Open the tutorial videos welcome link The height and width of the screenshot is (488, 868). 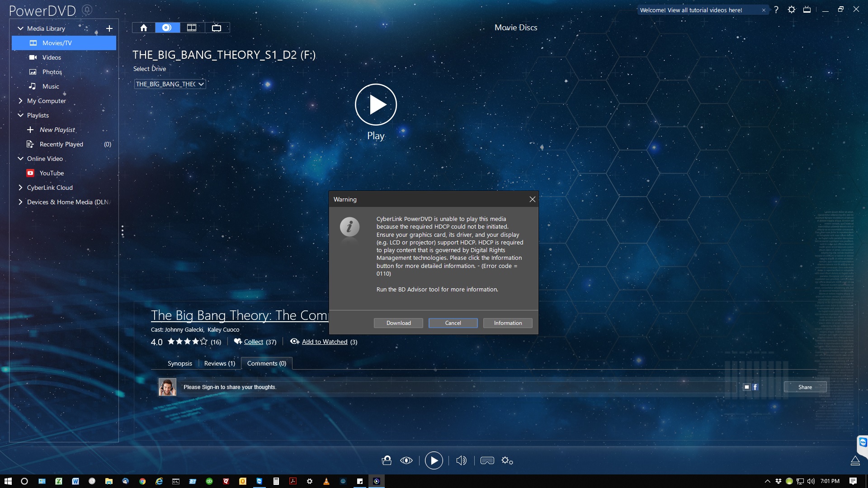point(691,10)
